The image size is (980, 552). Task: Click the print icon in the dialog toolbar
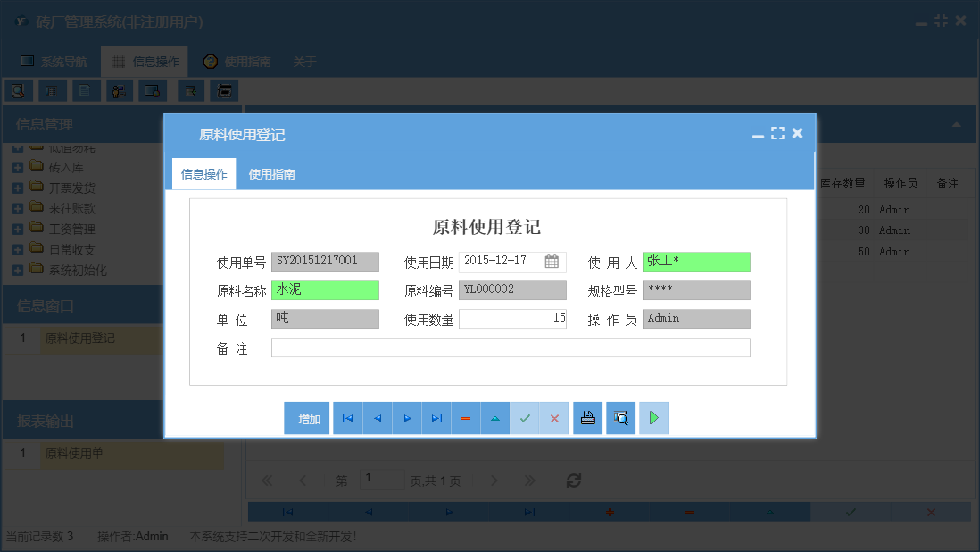pos(587,418)
